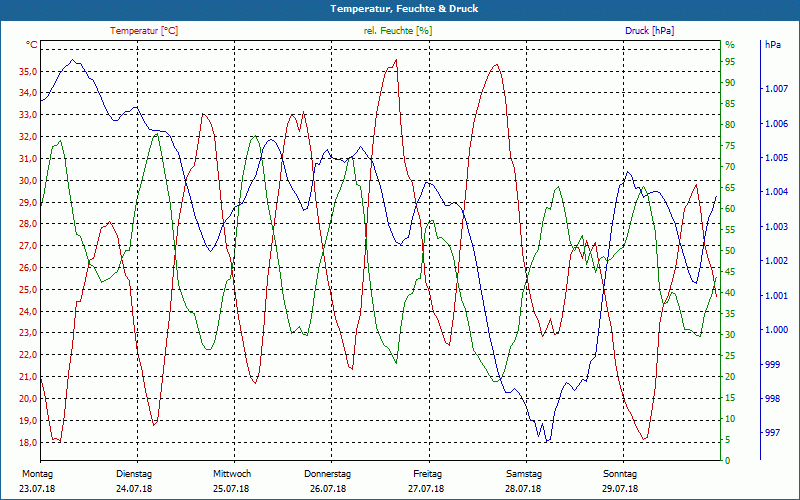Select the green 'rel. Feuchte [%]' legend label

pyautogui.click(x=398, y=31)
